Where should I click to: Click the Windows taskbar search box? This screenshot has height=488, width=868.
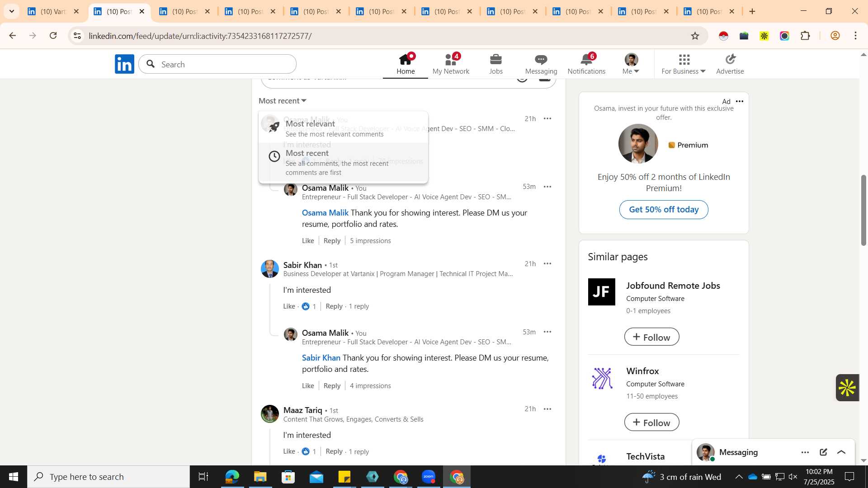pos(108,477)
